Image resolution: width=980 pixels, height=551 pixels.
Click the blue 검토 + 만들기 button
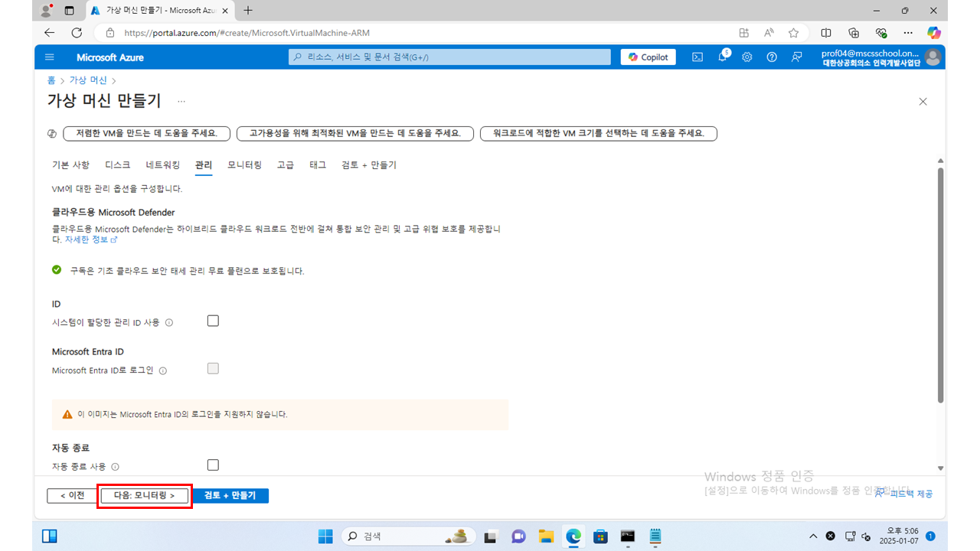(230, 495)
